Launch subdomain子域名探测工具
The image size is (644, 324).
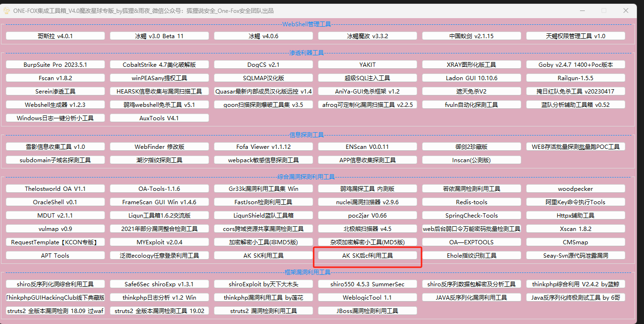click(x=55, y=160)
